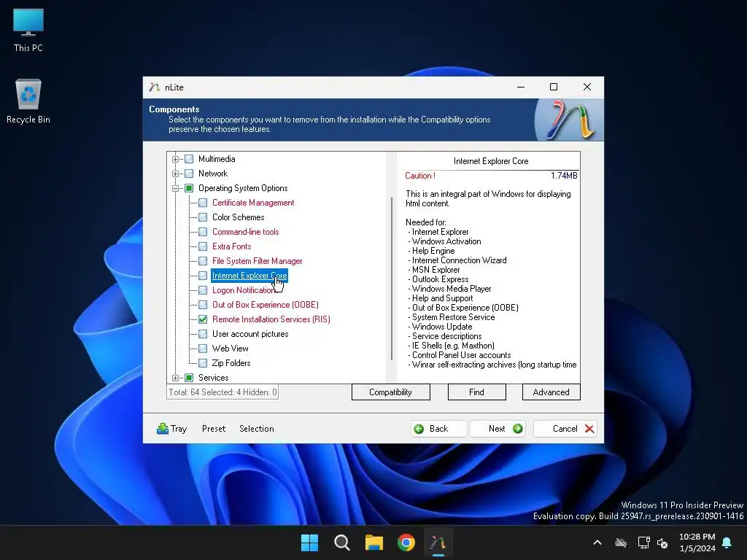Show hidden system tray icons

(x=597, y=542)
